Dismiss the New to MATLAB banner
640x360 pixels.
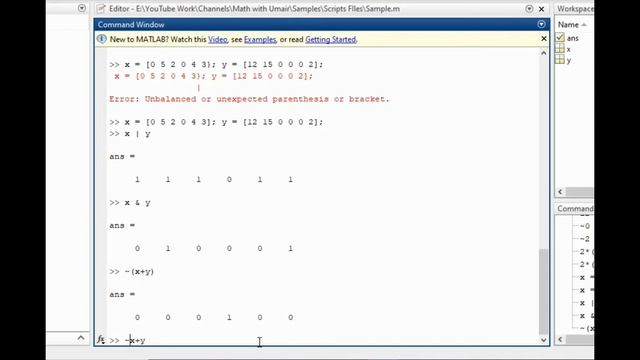tap(544, 38)
